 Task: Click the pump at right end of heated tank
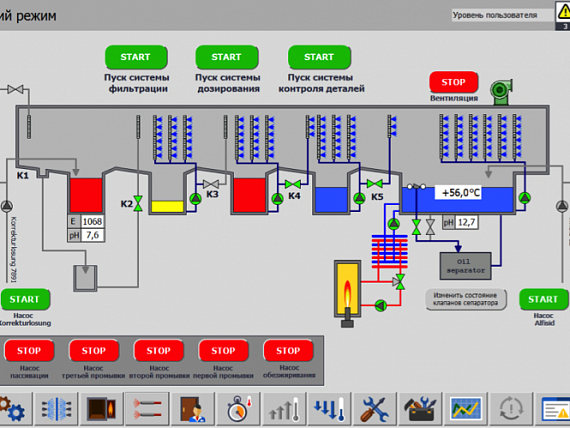[525, 198]
